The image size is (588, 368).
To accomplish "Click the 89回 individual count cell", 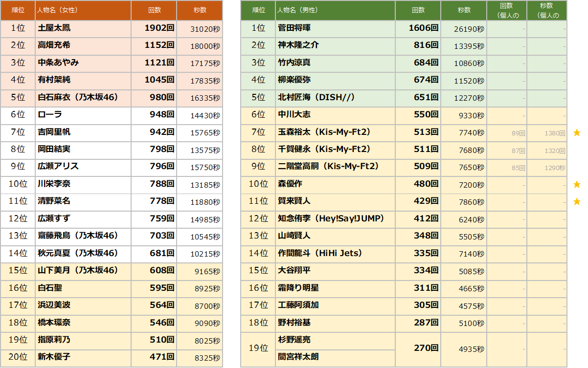I will (507, 133).
